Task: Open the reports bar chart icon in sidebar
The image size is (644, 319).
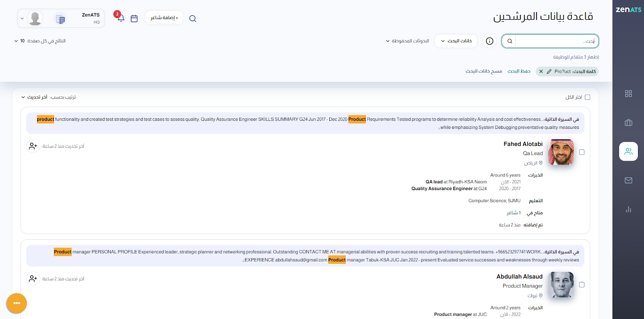Action: coord(628,209)
